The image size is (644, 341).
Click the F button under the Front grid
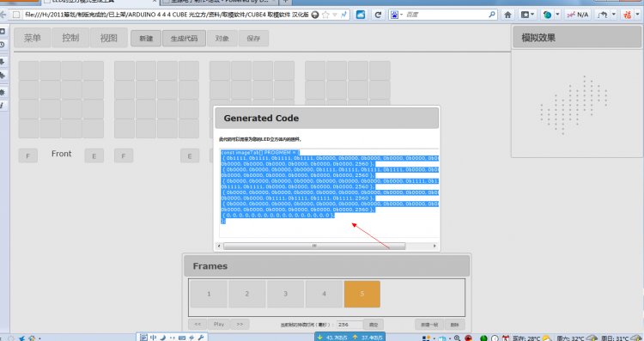click(28, 156)
